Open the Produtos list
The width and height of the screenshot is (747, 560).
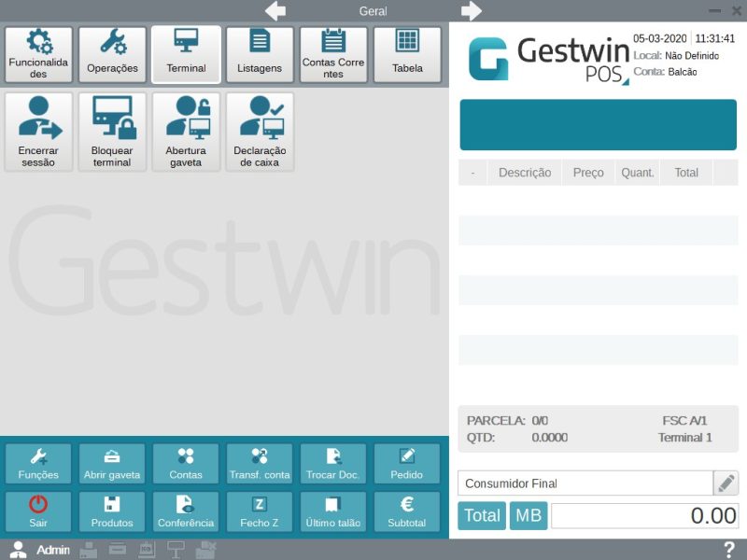(x=112, y=512)
